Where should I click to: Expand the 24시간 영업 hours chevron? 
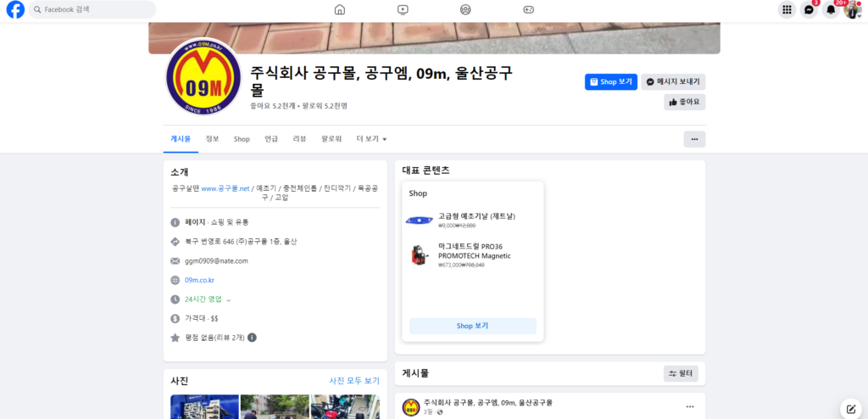point(229,300)
